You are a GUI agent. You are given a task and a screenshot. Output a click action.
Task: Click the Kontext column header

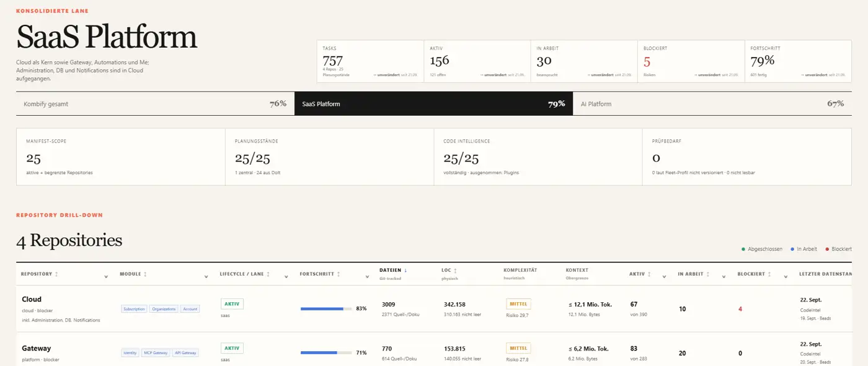577,270
